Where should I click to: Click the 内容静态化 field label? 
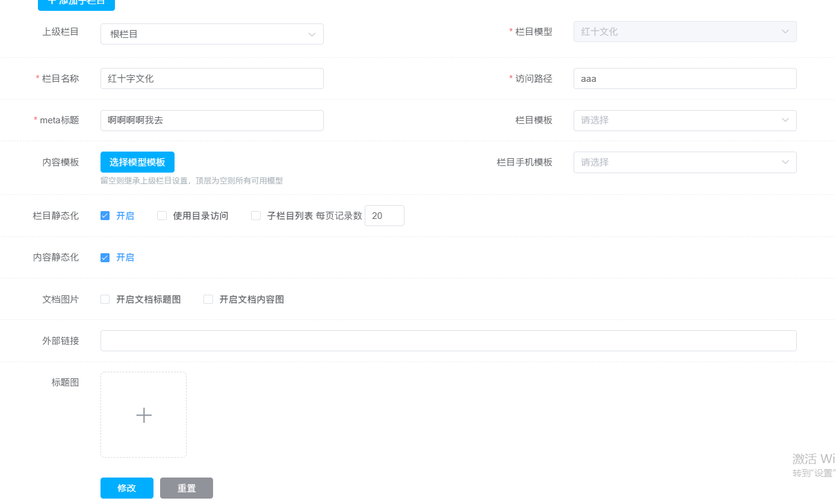(x=56, y=257)
